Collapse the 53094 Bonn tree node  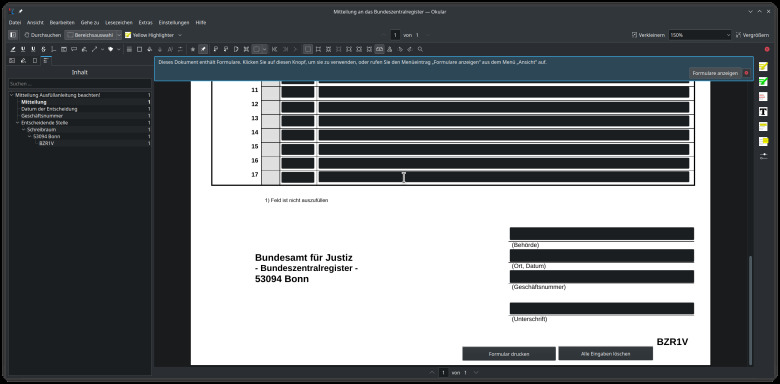[x=29, y=136]
